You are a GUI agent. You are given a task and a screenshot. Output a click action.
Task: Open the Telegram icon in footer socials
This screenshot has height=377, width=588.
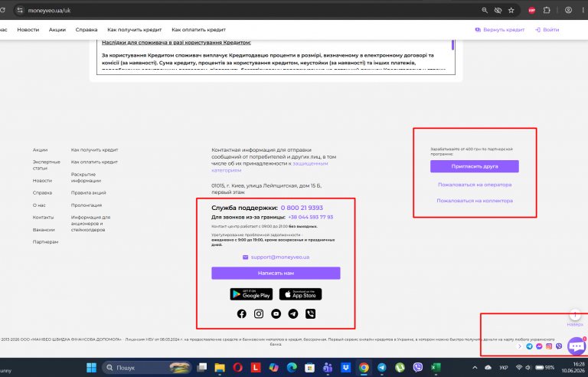click(x=293, y=314)
